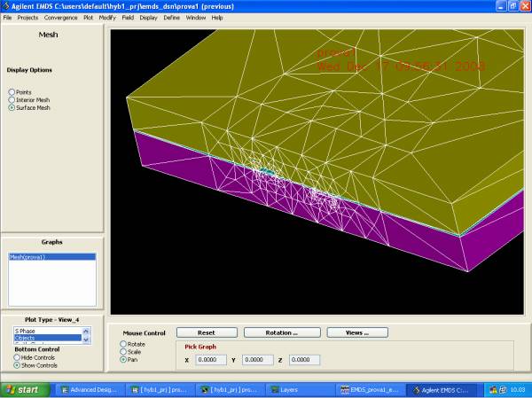The image size is (532, 398).
Task: Open the Display menu
Action: [x=149, y=18]
